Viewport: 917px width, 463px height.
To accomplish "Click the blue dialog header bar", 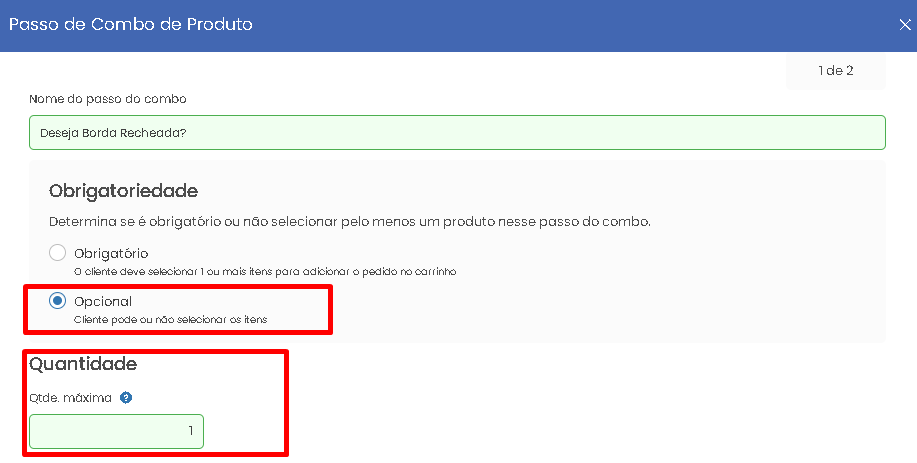I will click(458, 26).
